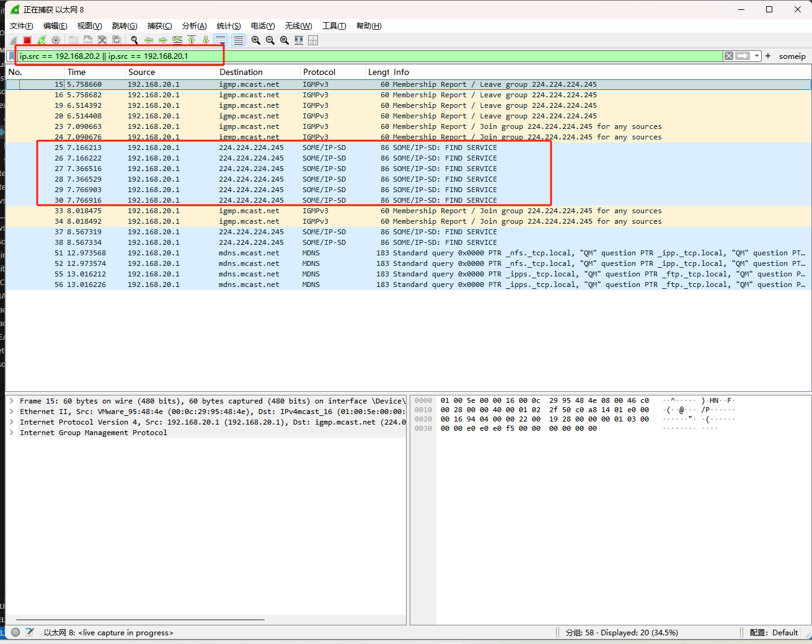Select packet 51 MDNS standard query
Screen dimensions: 812x644
click(408, 253)
